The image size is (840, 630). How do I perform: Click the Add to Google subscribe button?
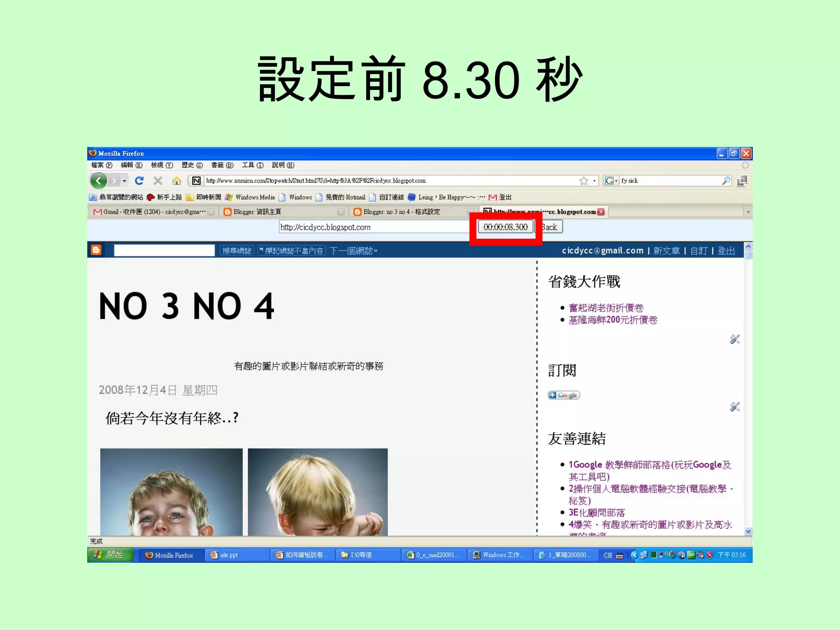[x=564, y=395]
